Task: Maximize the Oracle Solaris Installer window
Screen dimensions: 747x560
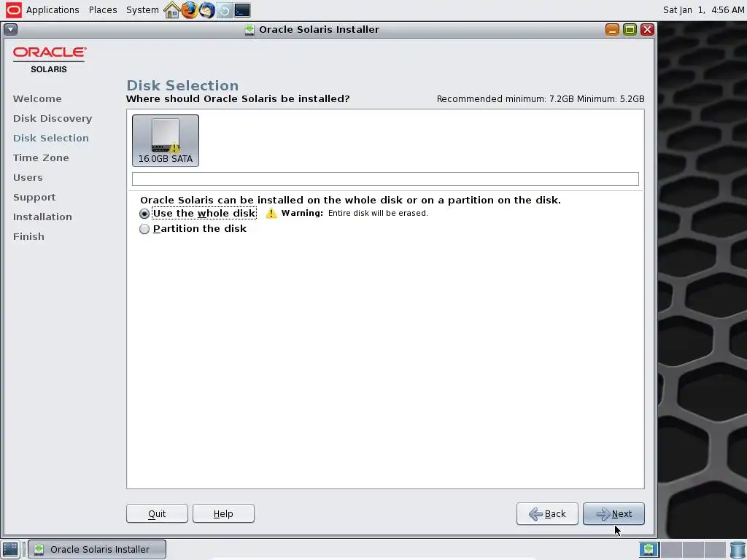Action: 630,29
